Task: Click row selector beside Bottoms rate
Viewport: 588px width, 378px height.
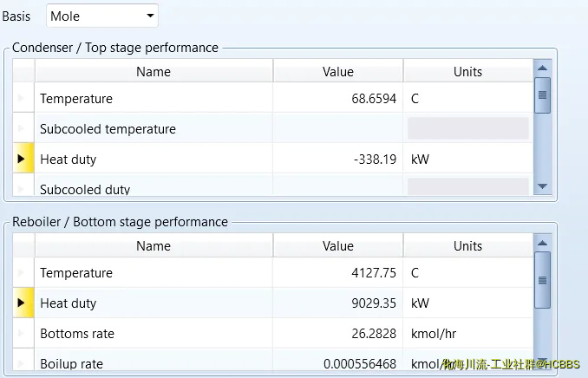Action: tap(23, 333)
